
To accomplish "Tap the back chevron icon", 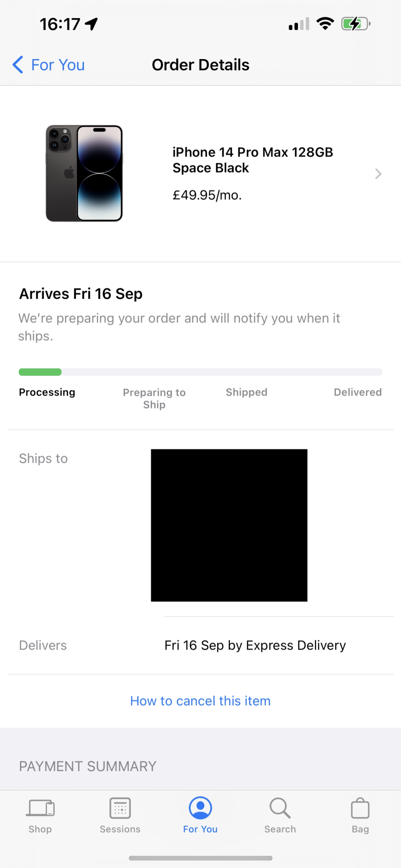I will [18, 65].
